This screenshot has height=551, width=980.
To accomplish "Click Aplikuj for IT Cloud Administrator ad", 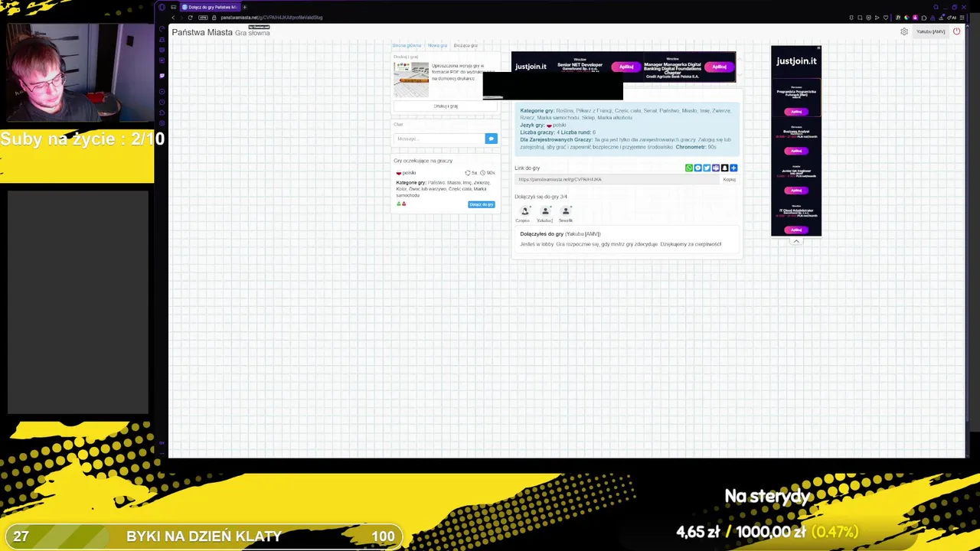I will (796, 230).
